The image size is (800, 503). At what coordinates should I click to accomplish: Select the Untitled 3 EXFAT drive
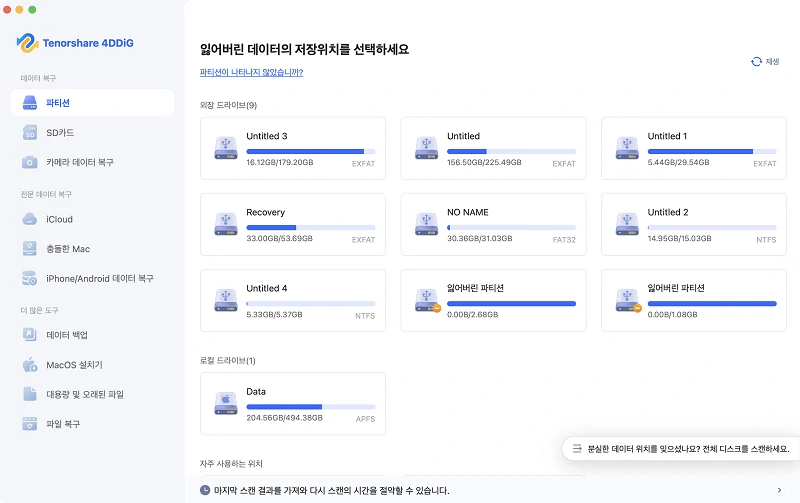(x=293, y=149)
